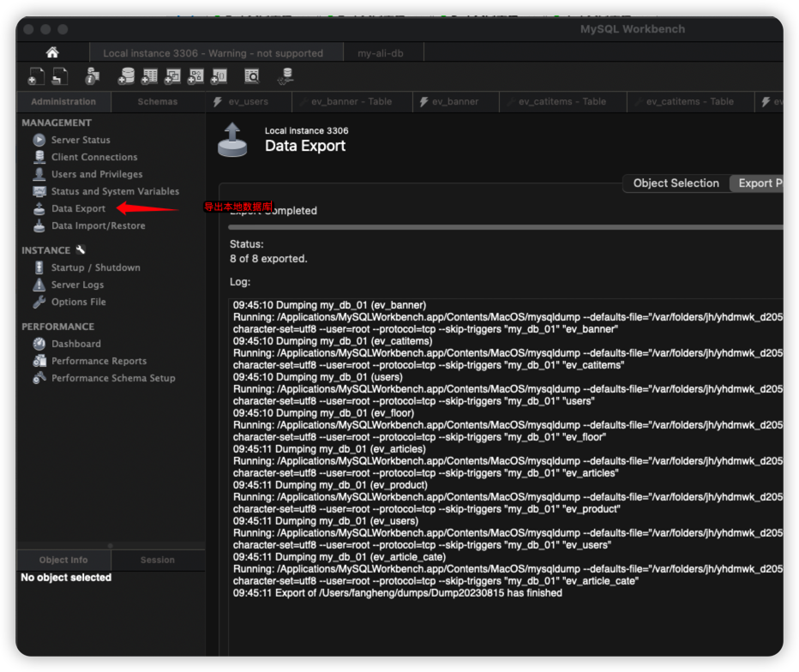Go to the Workbench home screen icon
This screenshot has width=799, height=672.
[52, 52]
